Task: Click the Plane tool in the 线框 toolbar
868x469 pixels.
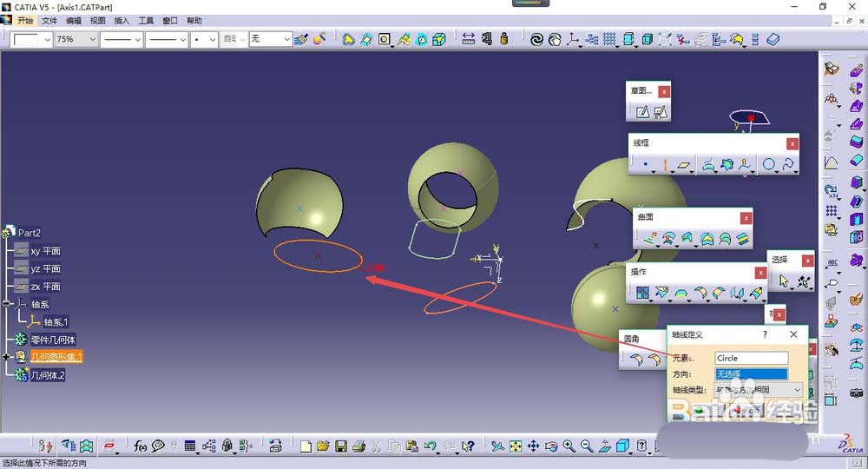Action: click(x=685, y=164)
